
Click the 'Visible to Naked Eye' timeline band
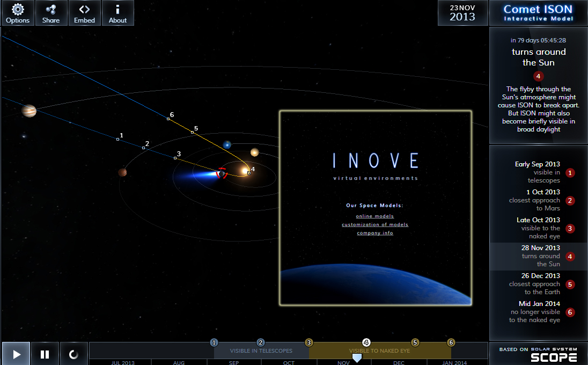379,351
